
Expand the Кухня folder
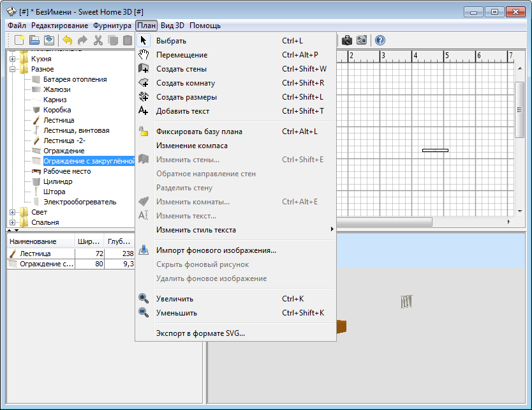tap(13, 59)
